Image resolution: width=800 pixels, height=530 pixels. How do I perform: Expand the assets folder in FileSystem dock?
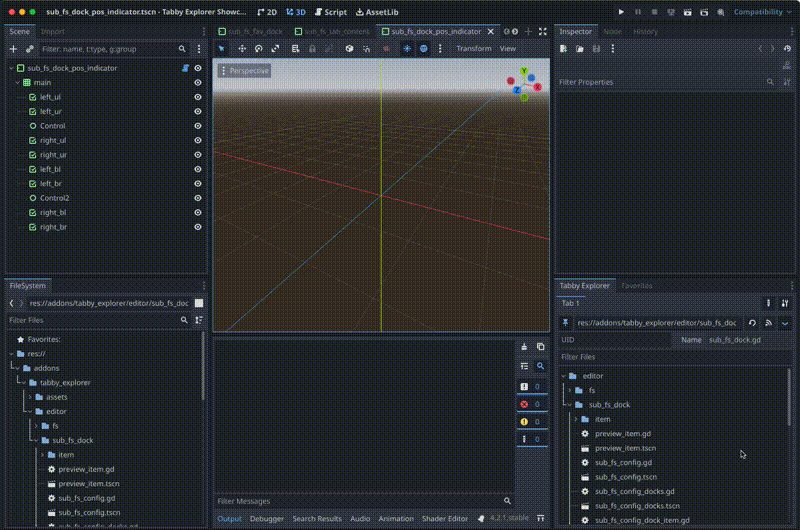point(30,397)
